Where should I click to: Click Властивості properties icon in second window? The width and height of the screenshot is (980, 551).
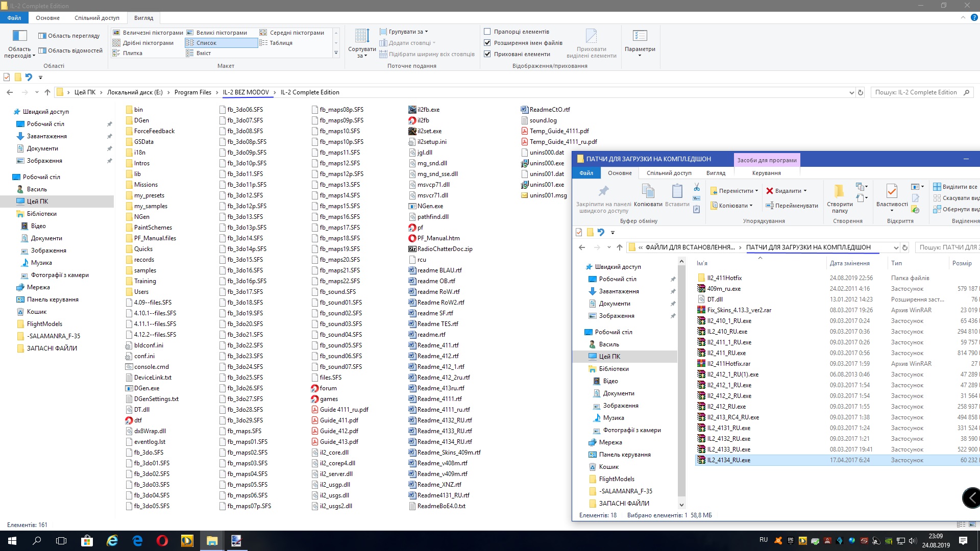pos(892,191)
